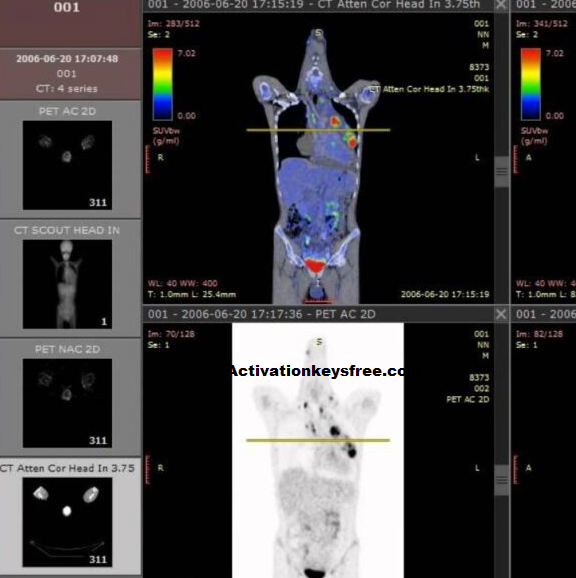Screen dimensions: 576x578
Task: Click yellow reference line in PET AC 2D image
Action: pos(318,440)
